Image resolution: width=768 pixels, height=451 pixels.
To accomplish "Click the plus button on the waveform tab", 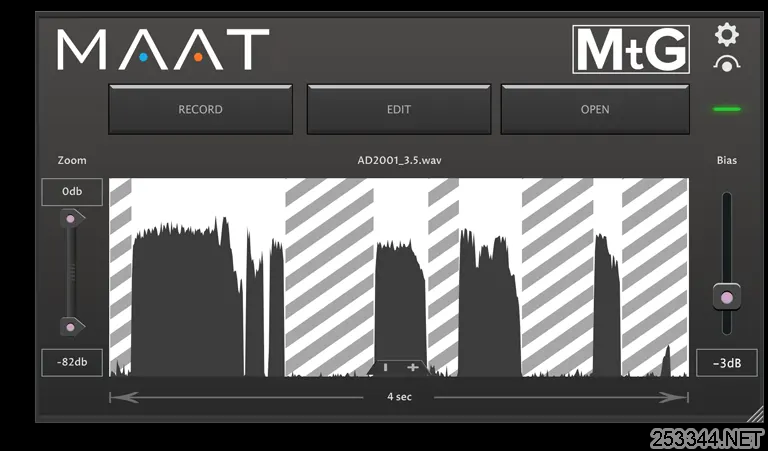I will click(413, 367).
